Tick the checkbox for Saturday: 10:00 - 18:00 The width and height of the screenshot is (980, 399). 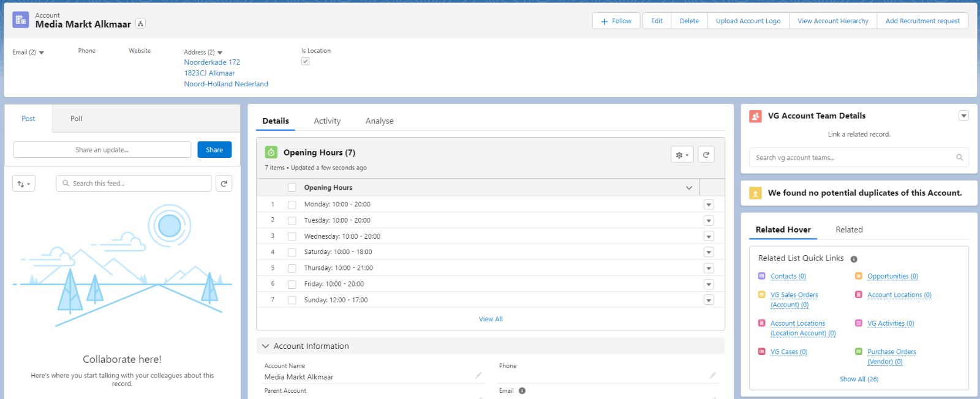tap(292, 252)
